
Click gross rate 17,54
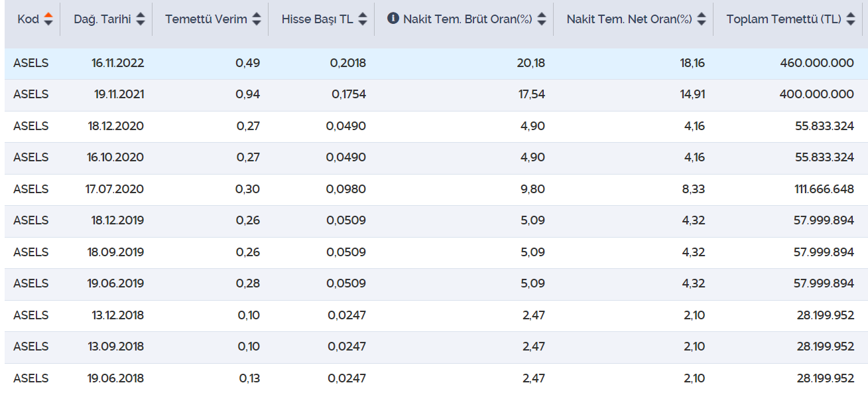click(x=532, y=94)
